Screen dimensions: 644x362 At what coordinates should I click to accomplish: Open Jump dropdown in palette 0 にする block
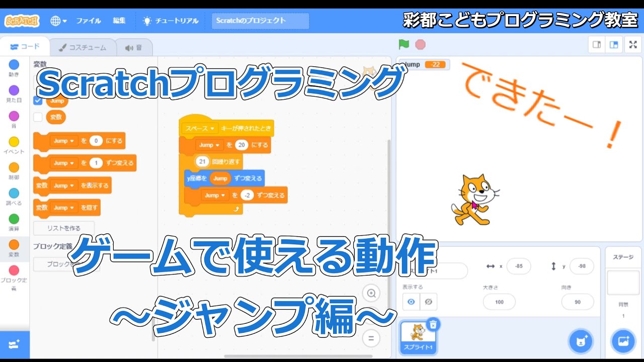64,141
